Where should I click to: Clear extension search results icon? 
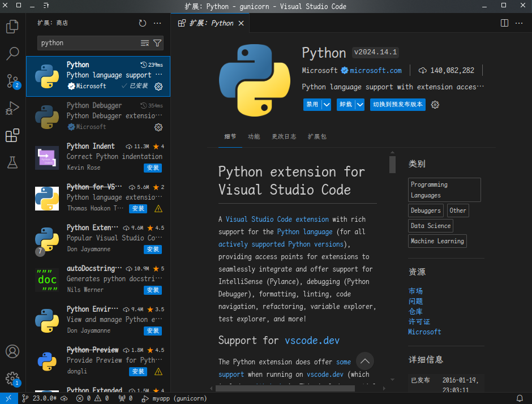tap(145, 43)
